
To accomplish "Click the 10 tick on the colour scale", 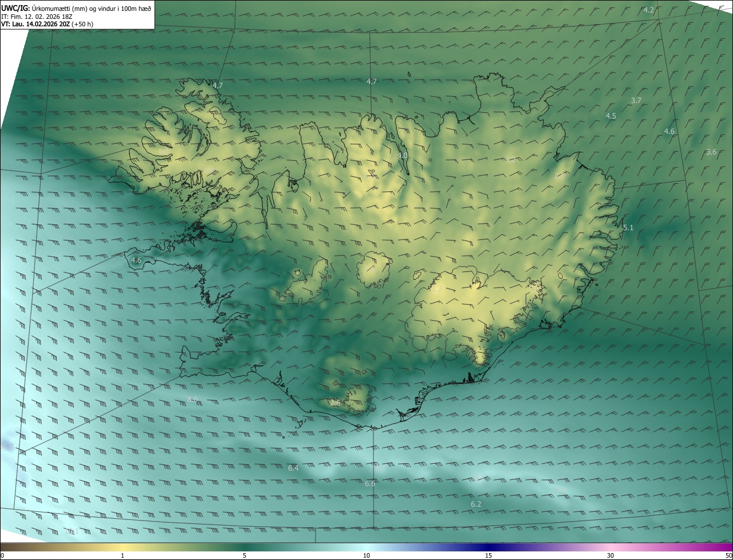I will point(366,555).
